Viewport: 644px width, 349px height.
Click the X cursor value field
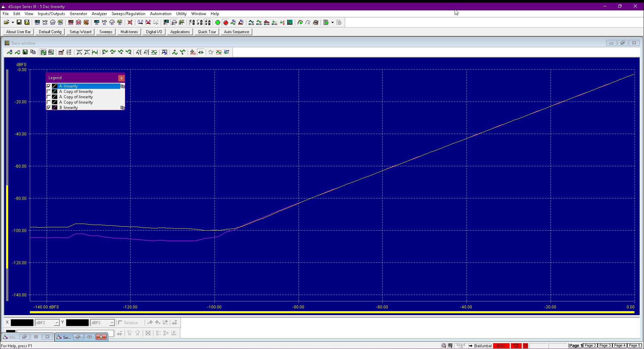[22, 323]
